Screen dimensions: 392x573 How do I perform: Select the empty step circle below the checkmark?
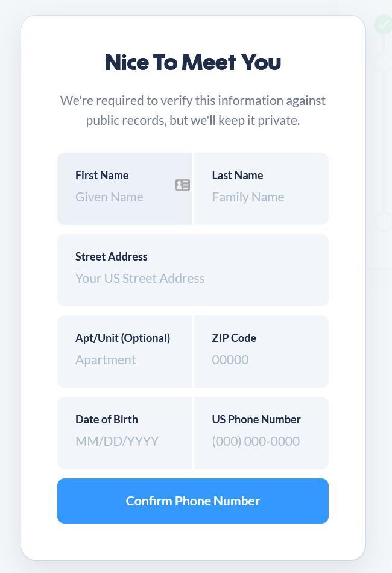384,62
